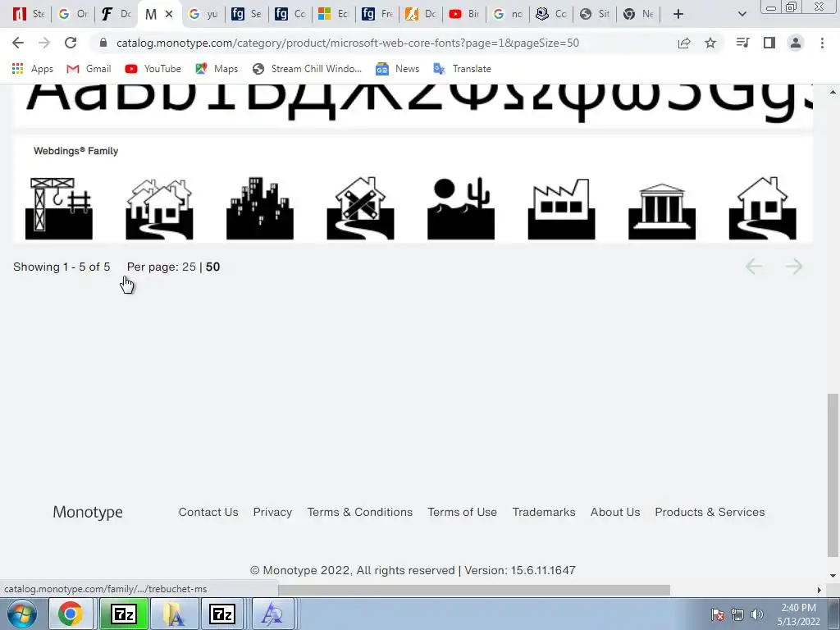Set per page to 50
This screenshot has height=630, width=840.
212,267
